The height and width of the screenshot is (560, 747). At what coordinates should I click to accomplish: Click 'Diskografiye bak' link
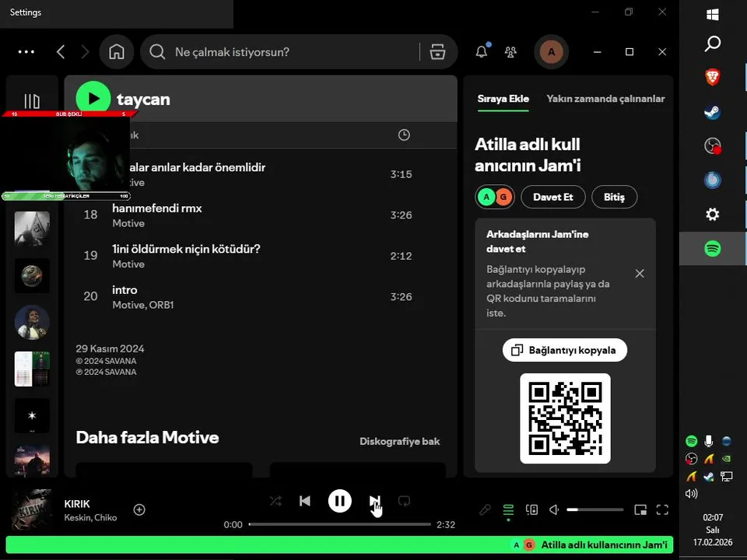(x=400, y=442)
